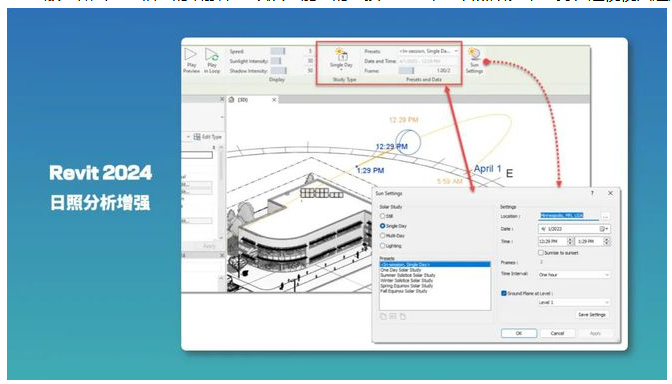Click the April 1 date label on sun path
This screenshot has height=384, width=672.
pyautogui.click(x=488, y=169)
